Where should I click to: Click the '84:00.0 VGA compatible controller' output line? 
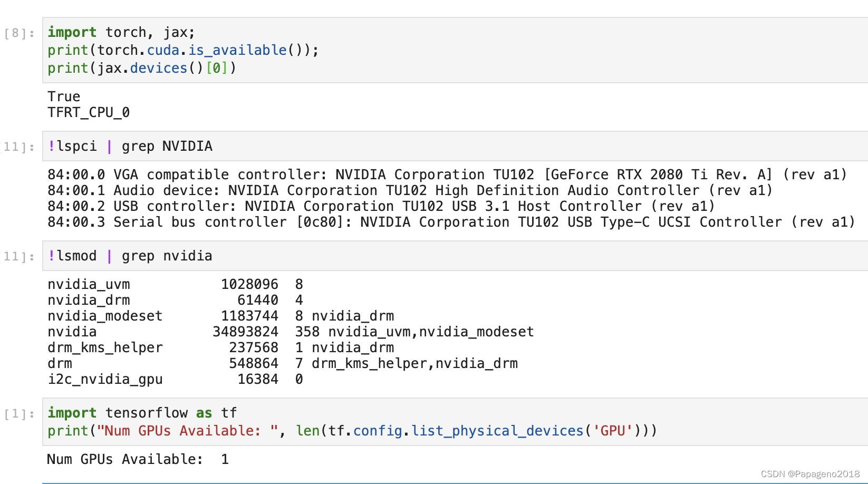click(x=447, y=175)
